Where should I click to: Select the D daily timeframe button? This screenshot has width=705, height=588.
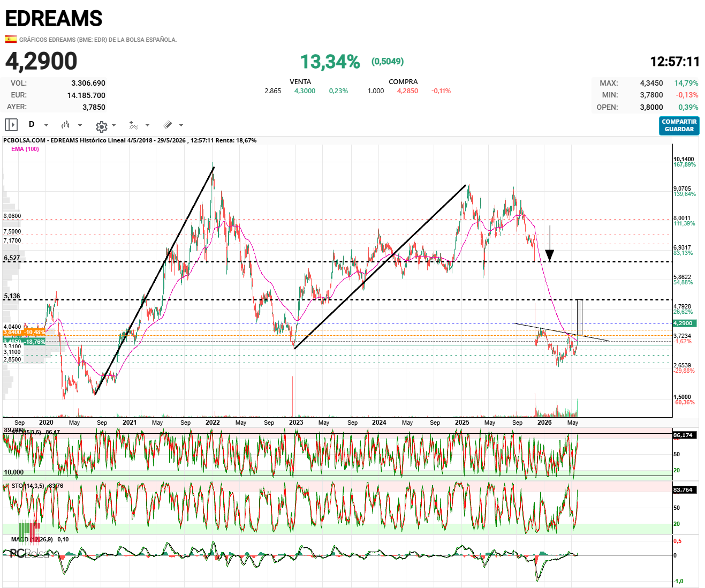click(x=32, y=124)
